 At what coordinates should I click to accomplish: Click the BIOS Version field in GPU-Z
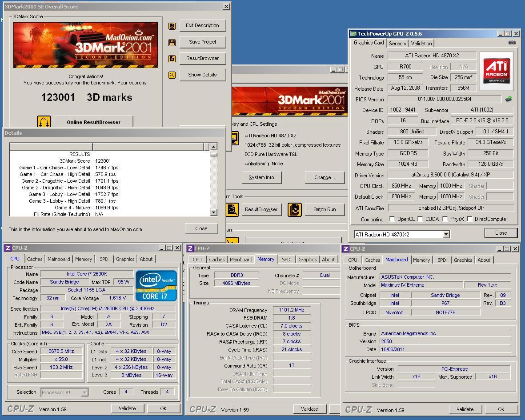(x=444, y=99)
